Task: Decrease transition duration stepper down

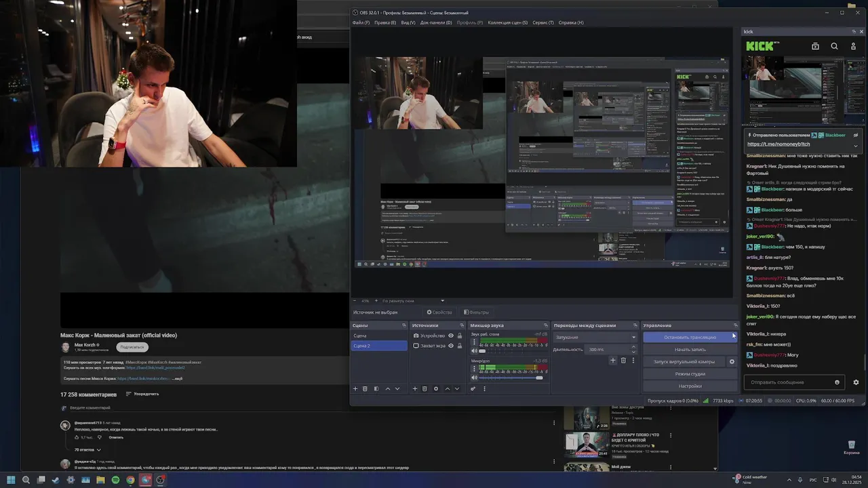Action: (x=633, y=352)
